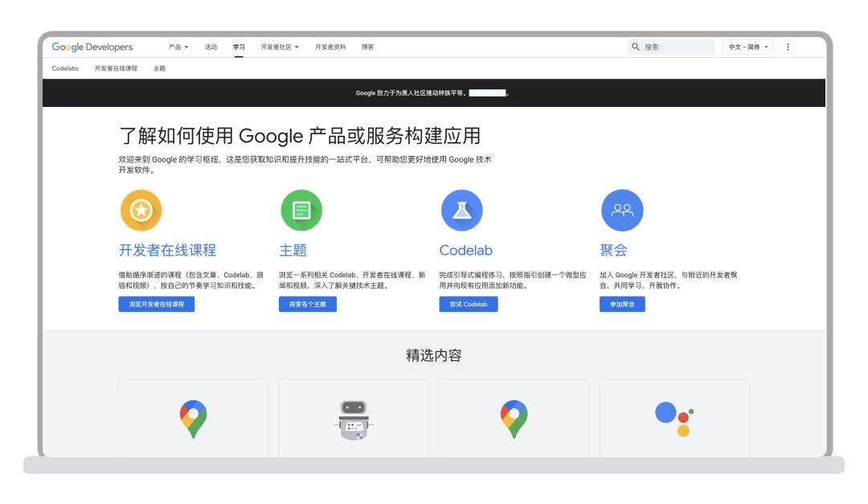The width and height of the screenshot is (868, 504).
Task: Expand the 产品 dropdown menu
Action: [x=178, y=47]
